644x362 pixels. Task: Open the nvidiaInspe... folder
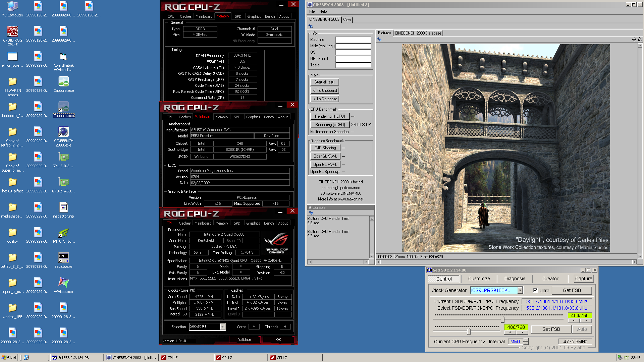[12, 210]
